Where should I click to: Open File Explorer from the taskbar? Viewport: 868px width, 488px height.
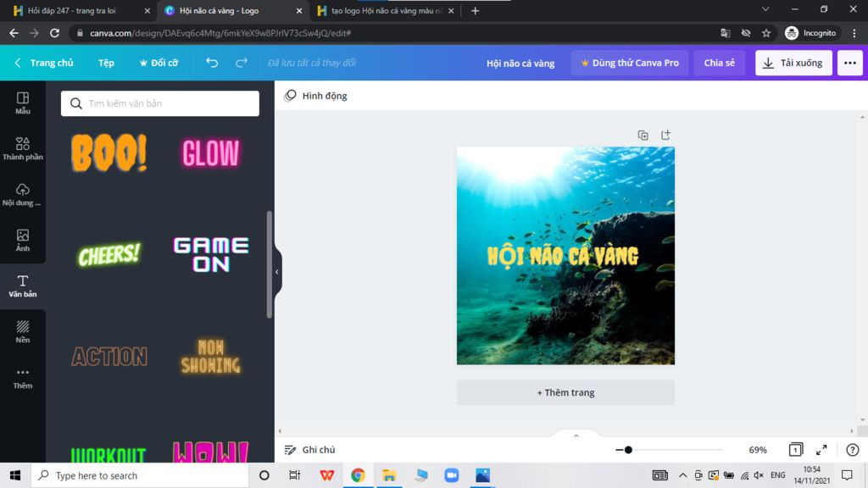point(389,475)
